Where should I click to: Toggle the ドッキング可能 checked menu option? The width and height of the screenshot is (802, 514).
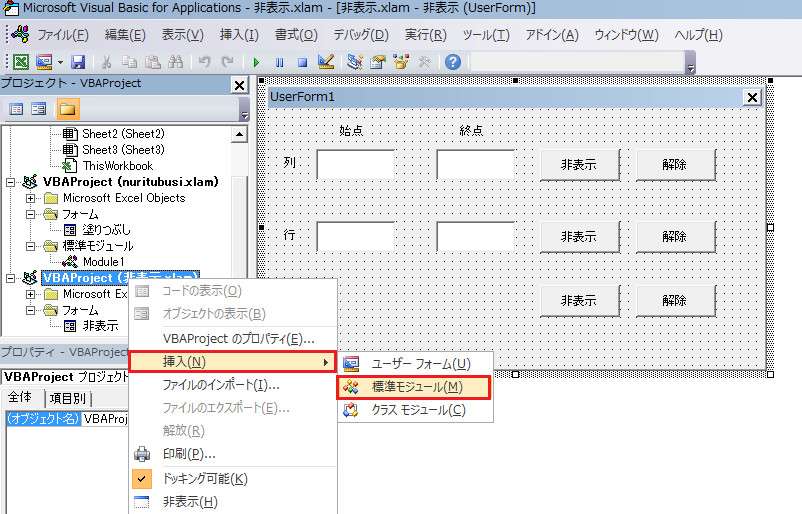click(x=206, y=478)
